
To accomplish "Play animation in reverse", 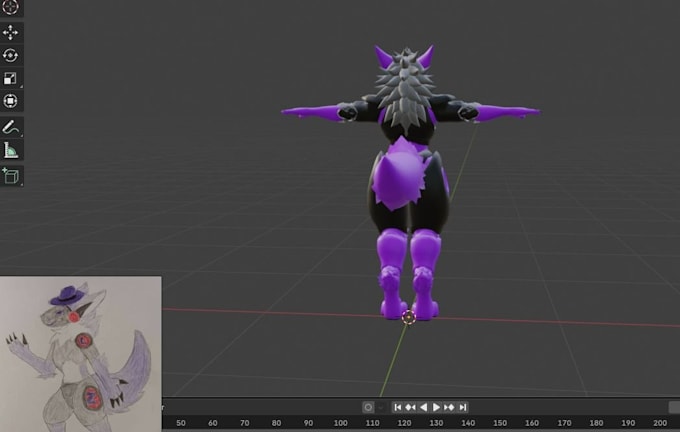I will (x=423, y=407).
